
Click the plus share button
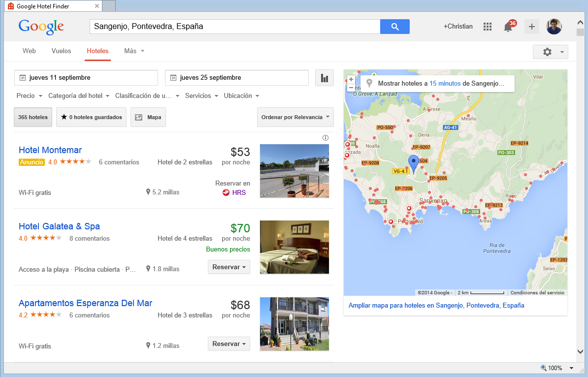point(531,27)
